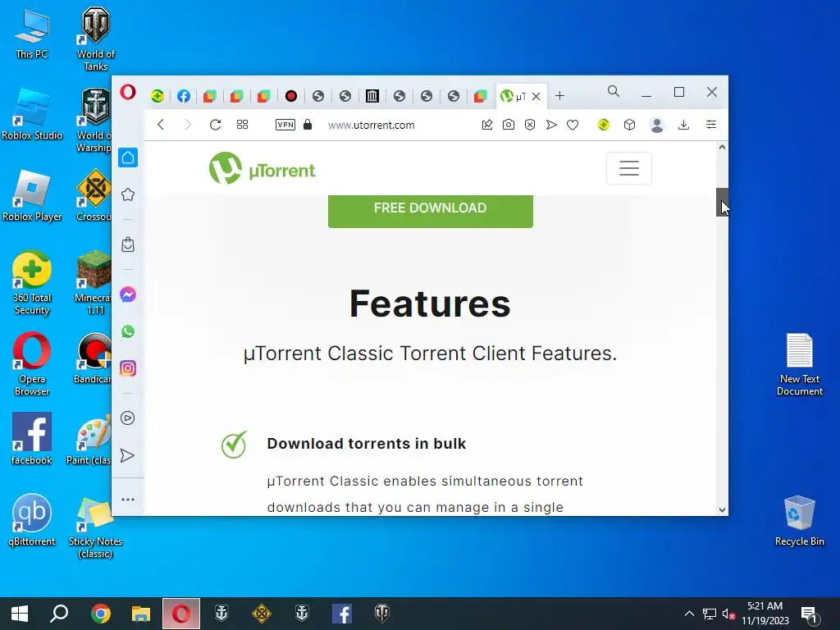Switch to the building-icon tab
Image resolution: width=840 pixels, height=630 pixels.
(372, 96)
